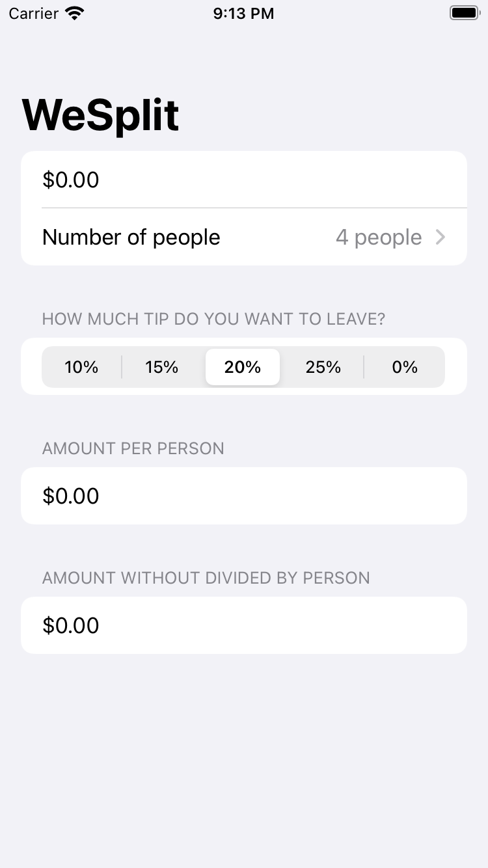Tap the battery status icon

click(x=464, y=13)
